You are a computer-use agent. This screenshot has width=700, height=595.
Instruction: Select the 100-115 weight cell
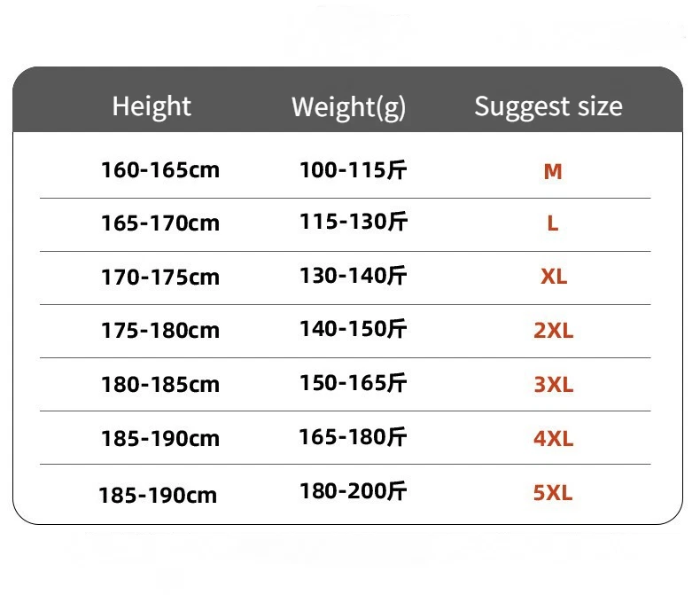pos(353,169)
